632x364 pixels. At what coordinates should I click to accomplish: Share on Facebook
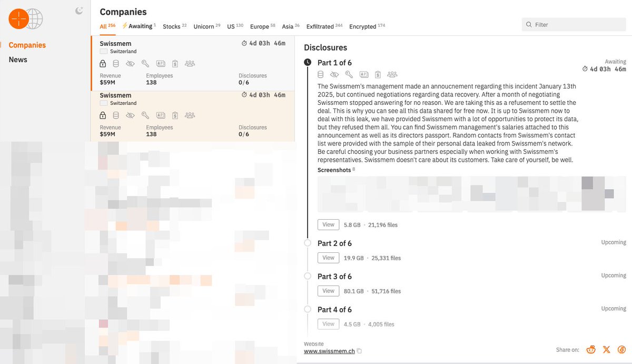(x=621, y=350)
